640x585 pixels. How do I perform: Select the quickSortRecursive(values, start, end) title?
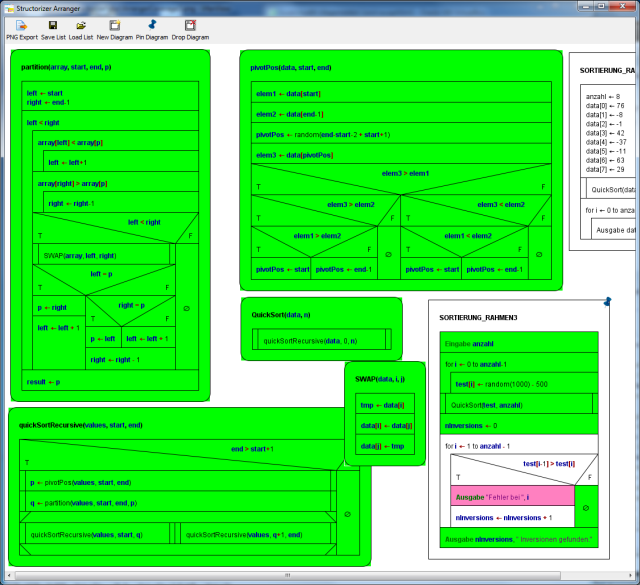coord(80,425)
